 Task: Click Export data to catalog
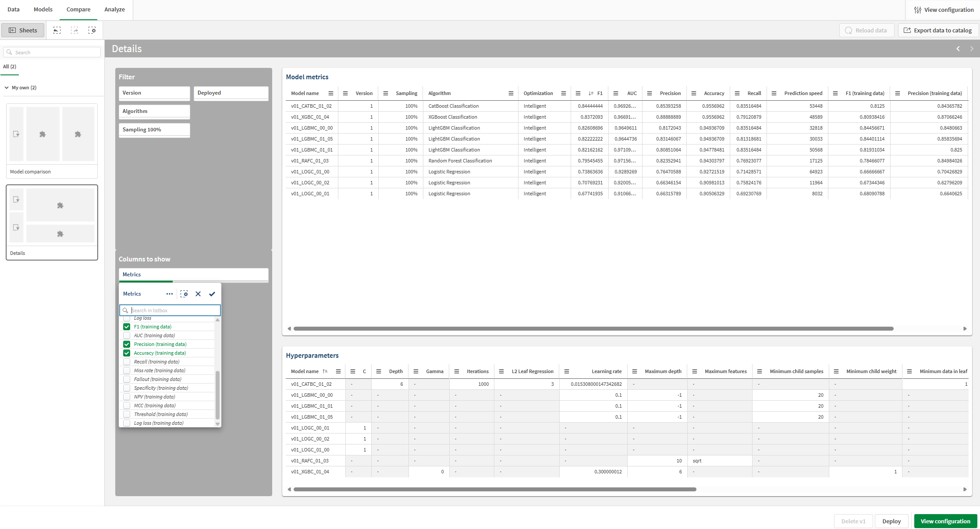(937, 30)
